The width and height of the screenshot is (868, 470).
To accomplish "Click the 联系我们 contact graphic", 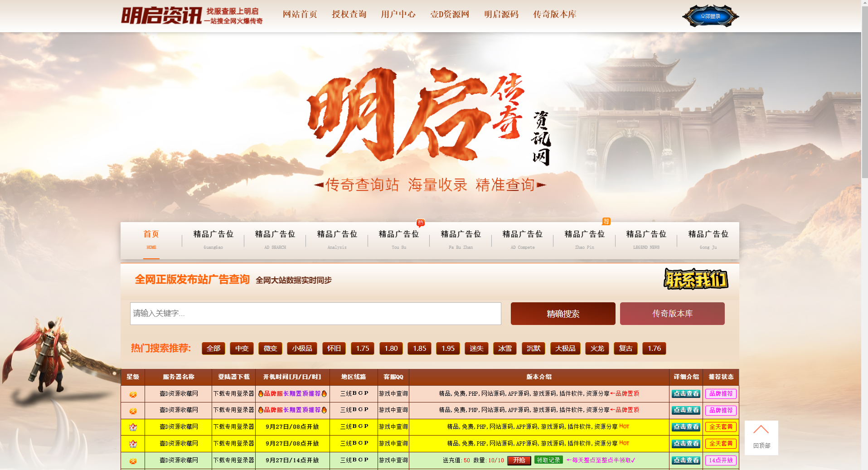I will (x=696, y=279).
